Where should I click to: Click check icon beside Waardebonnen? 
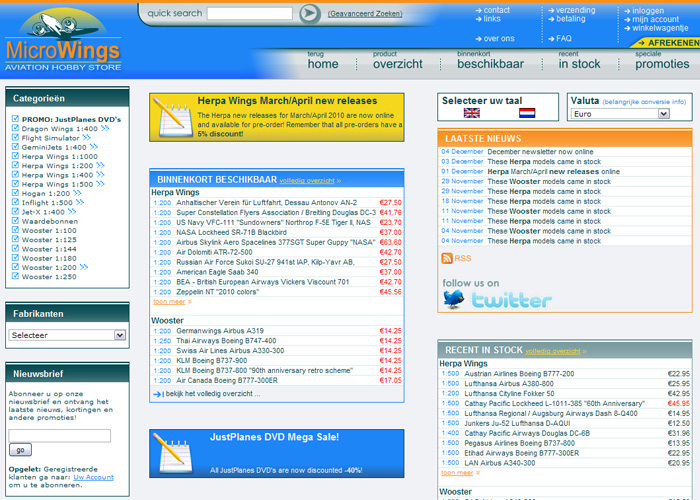(15, 221)
